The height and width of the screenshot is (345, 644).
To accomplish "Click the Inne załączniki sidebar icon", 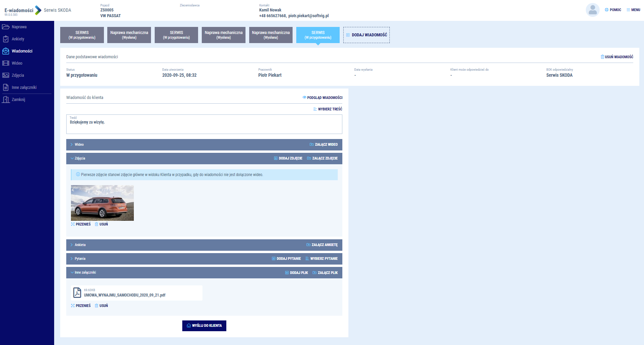I will (x=6, y=88).
